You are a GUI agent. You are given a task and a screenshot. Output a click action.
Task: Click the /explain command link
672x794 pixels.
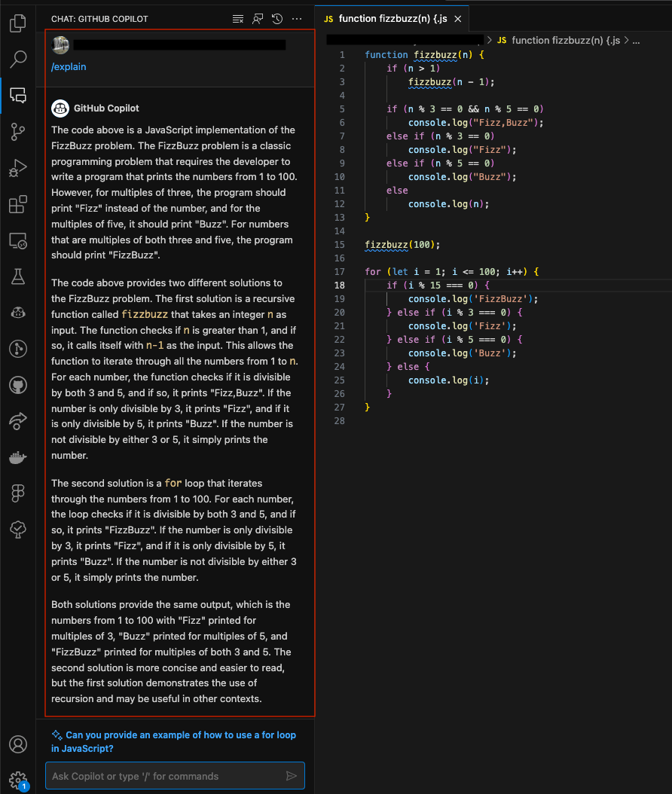pos(69,67)
